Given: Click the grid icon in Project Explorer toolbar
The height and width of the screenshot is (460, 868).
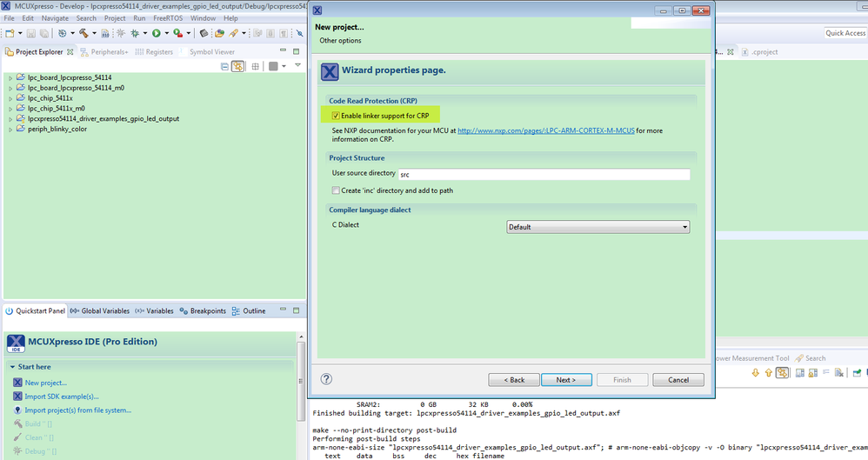Looking at the screenshot, I should point(255,66).
